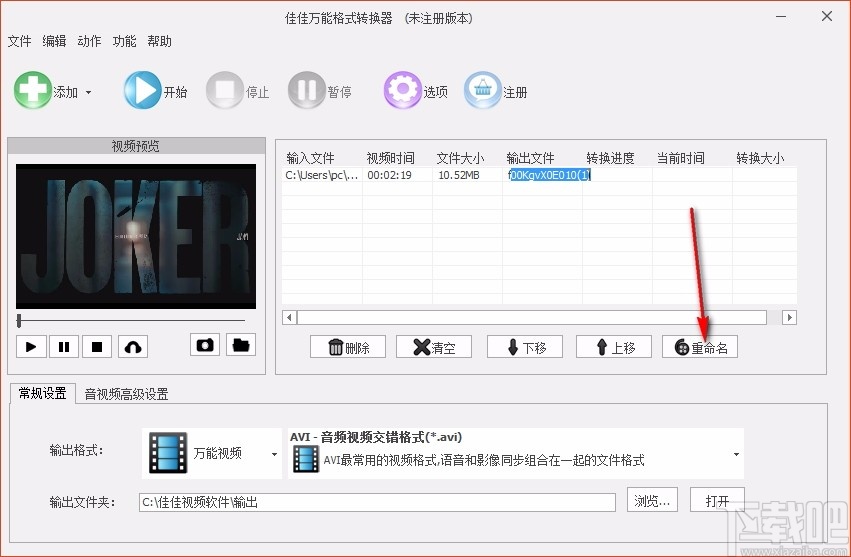Click the 视频时间 column header
The height and width of the screenshot is (557, 851).
[x=391, y=158]
